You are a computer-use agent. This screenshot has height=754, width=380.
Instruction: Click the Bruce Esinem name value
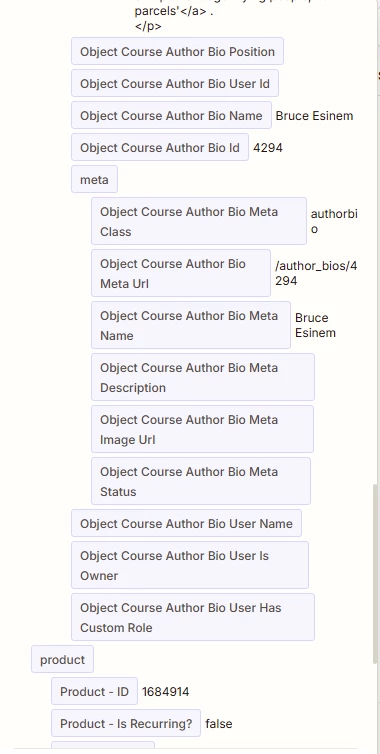pos(315,116)
